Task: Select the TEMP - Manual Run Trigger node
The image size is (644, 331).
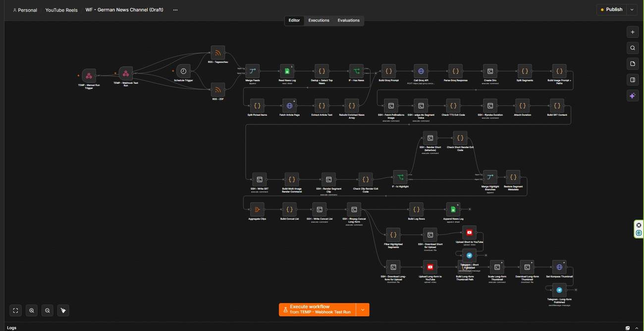Action: coord(89,76)
